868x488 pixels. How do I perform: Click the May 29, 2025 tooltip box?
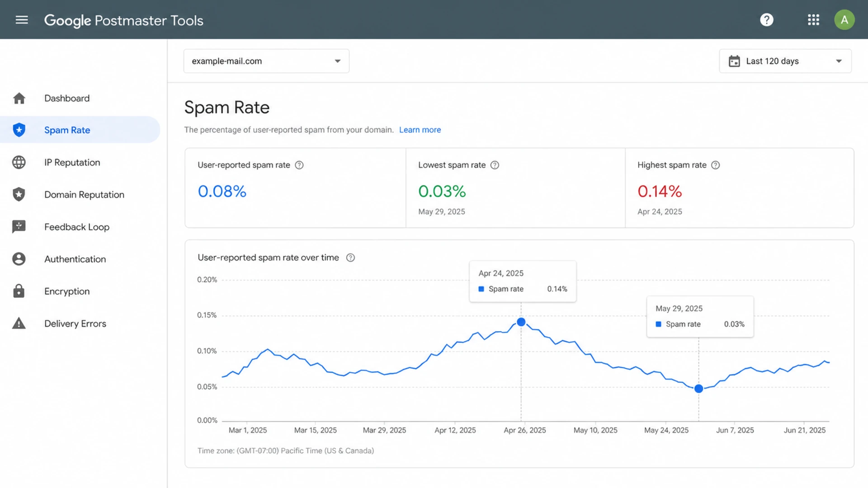(x=700, y=316)
